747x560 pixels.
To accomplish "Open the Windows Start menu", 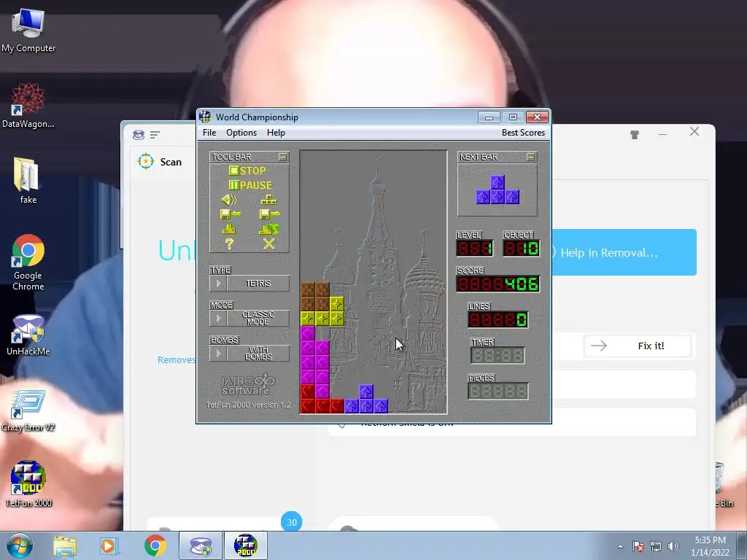I will pos(20,545).
